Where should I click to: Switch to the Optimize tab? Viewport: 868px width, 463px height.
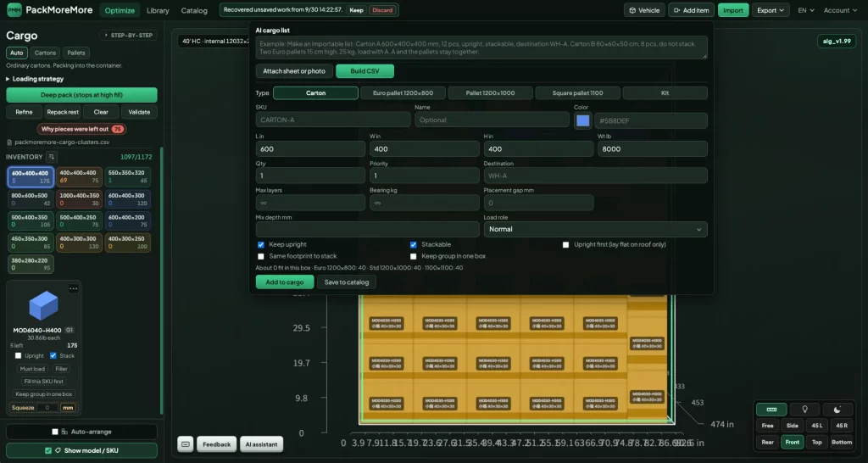click(x=120, y=10)
